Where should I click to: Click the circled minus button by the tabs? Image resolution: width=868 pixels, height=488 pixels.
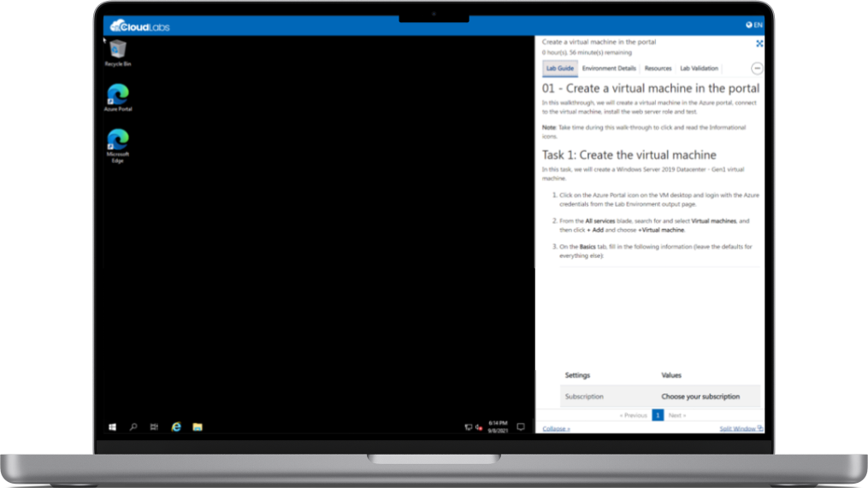pyautogui.click(x=757, y=68)
